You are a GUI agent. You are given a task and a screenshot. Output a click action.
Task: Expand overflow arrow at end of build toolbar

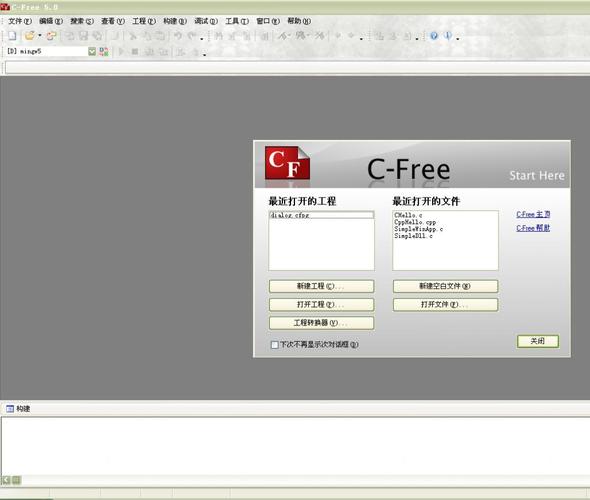pos(205,54)
